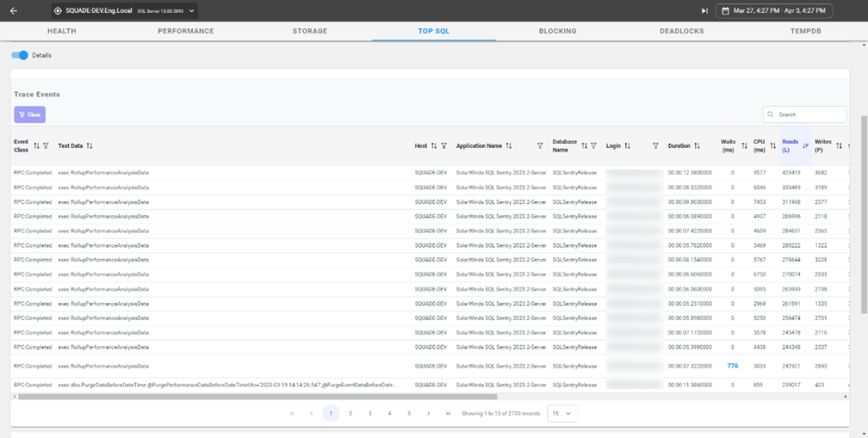The image size is (868, 438).
Task: Click the table's horizontal scrollbar
Action: pyautogui.click(x=258, y=396)
